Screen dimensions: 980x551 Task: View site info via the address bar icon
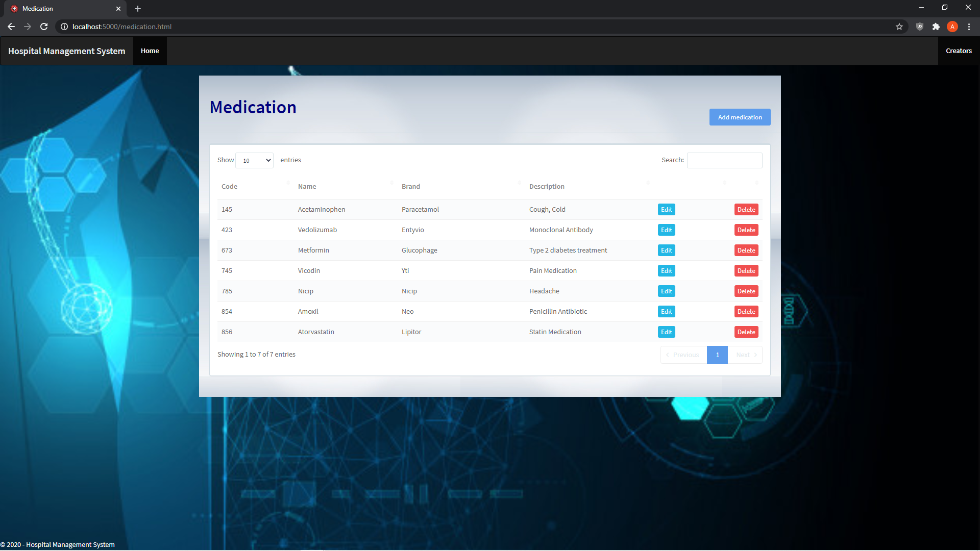(x=64, y=27)
